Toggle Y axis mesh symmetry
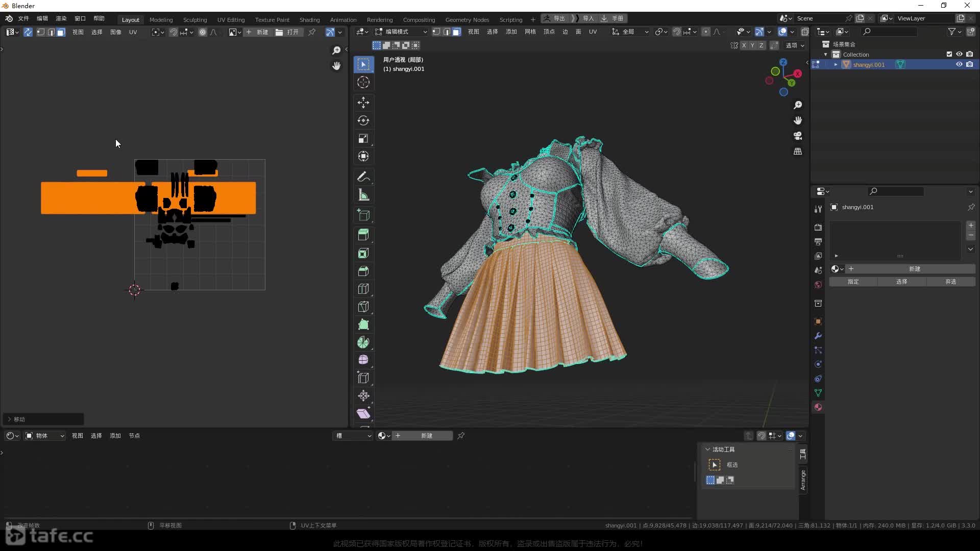 (x=752, y=45)
